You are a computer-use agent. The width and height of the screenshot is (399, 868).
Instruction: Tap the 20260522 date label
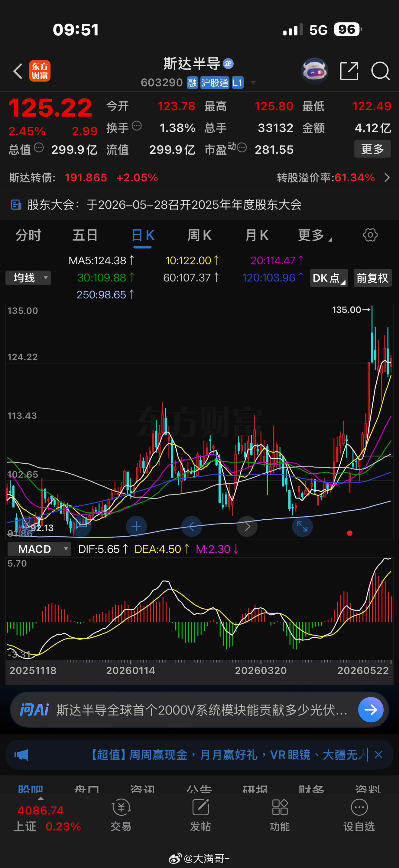pos(363,670)
